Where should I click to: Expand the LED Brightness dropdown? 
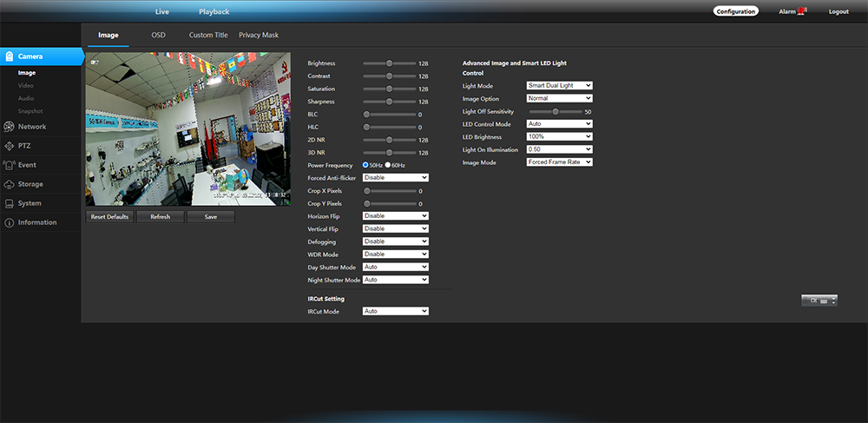(559, 137)
